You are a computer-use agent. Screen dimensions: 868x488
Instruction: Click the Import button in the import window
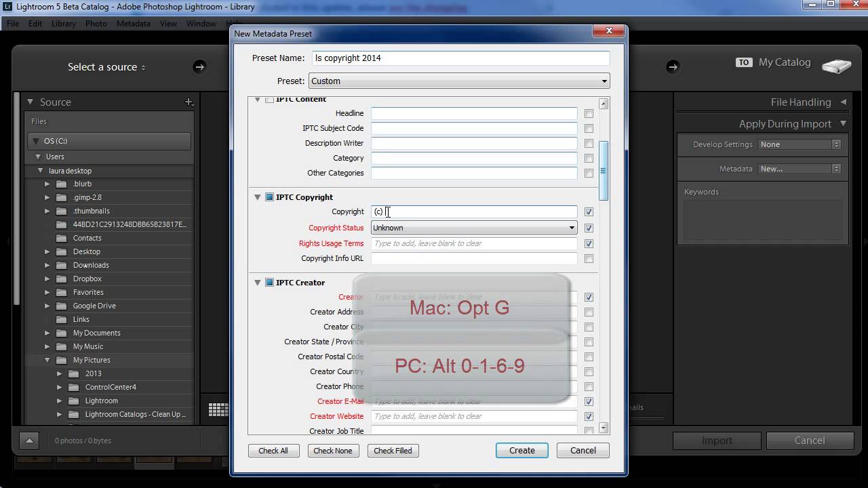click(717, 441)
